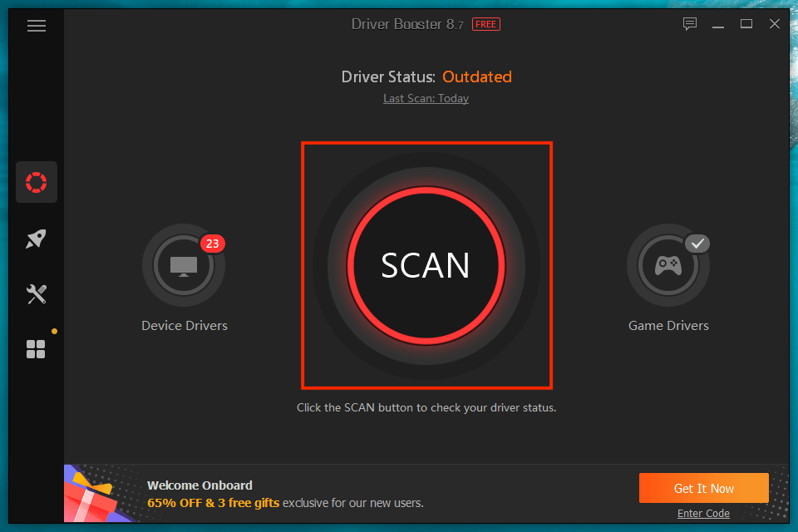
Task: Open the Boost rocket sidebar icon
Action: pos(36,239)
